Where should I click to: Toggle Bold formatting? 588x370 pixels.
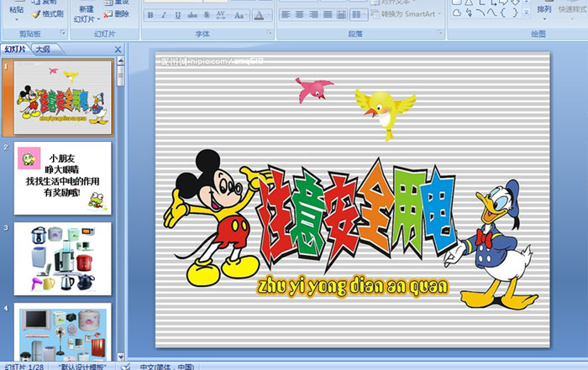coord(150,15)
